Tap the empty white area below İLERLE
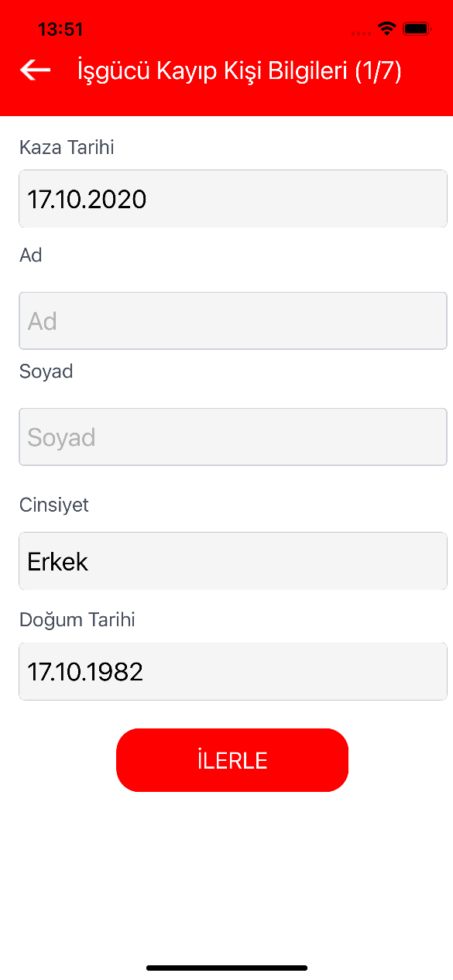Screen dimensions: 453x980 [226, 875]
